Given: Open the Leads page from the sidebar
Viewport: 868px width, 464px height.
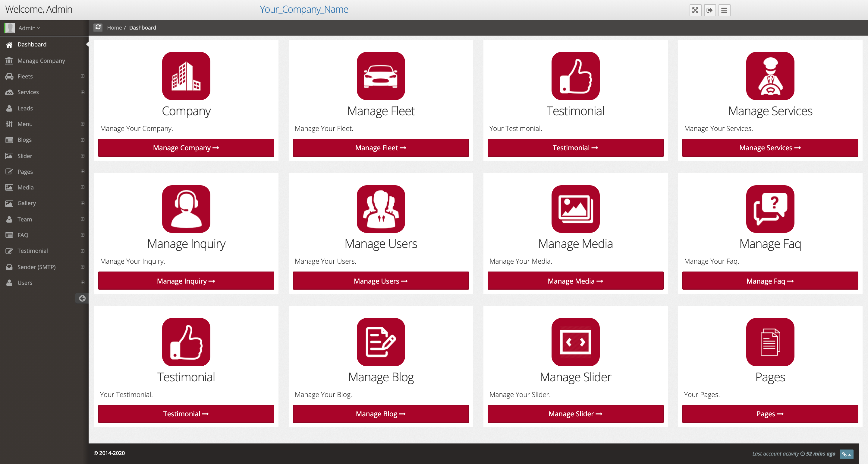Looking at the screenshot, I should (x=25, y=108).
